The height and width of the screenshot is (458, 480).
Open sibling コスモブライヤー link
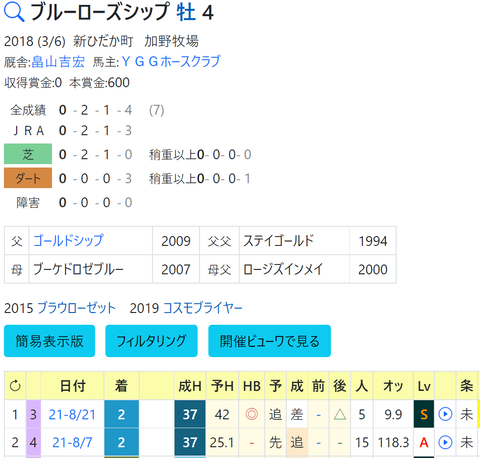(203, 308)
